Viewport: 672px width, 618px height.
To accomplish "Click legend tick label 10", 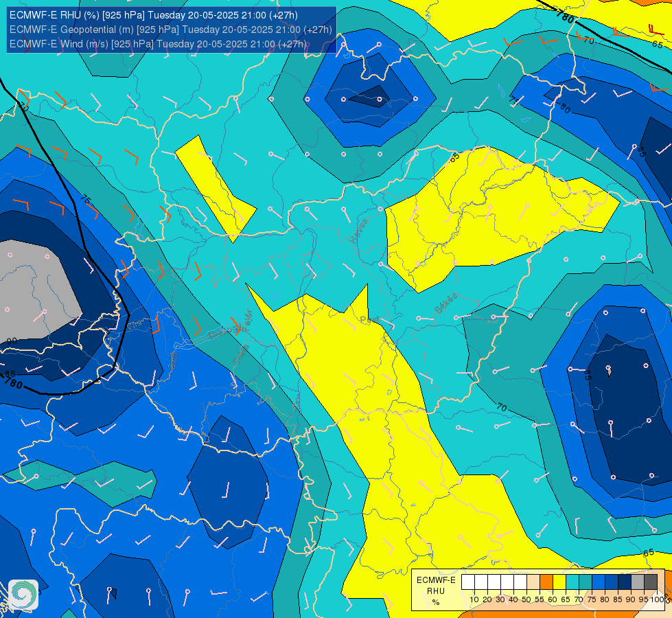I will coord(474,599).
